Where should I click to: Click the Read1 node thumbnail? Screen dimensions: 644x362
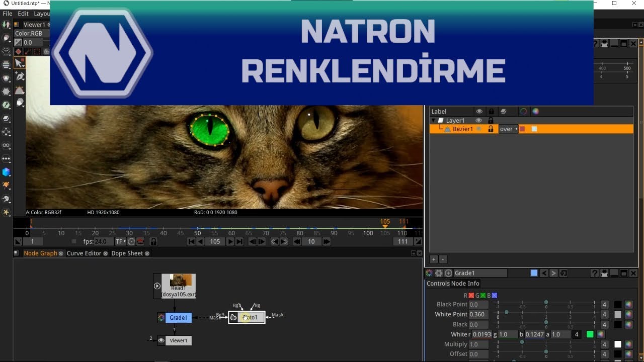coord(180,280)
